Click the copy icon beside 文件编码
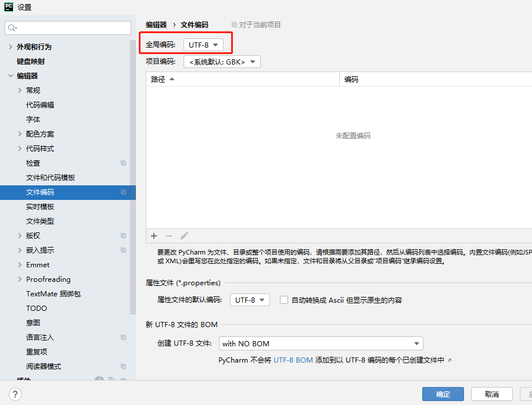The image size is (532, 405). point(123,192)
